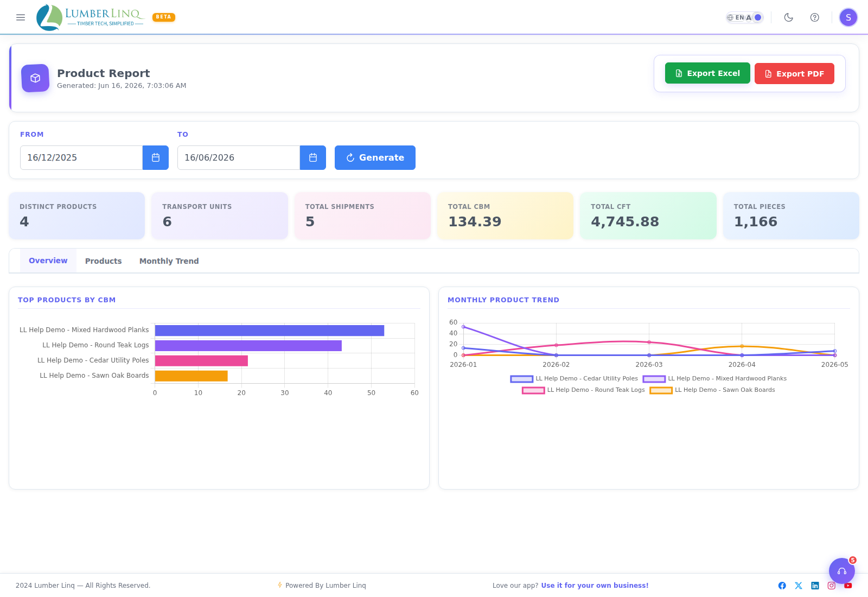Click the Transport Units card
The image size is (868, 597).
(220, 215)
